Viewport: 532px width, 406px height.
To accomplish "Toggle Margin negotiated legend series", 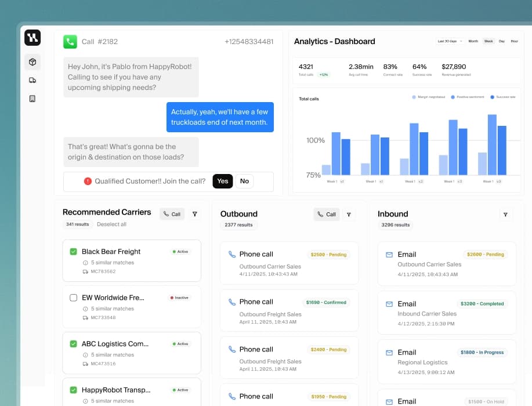I will [429, 97].
